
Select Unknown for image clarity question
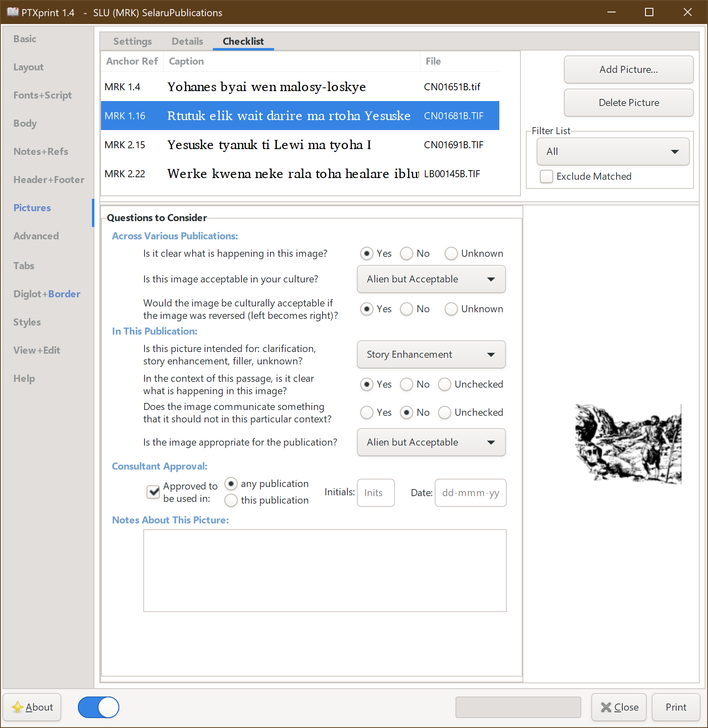451,253
